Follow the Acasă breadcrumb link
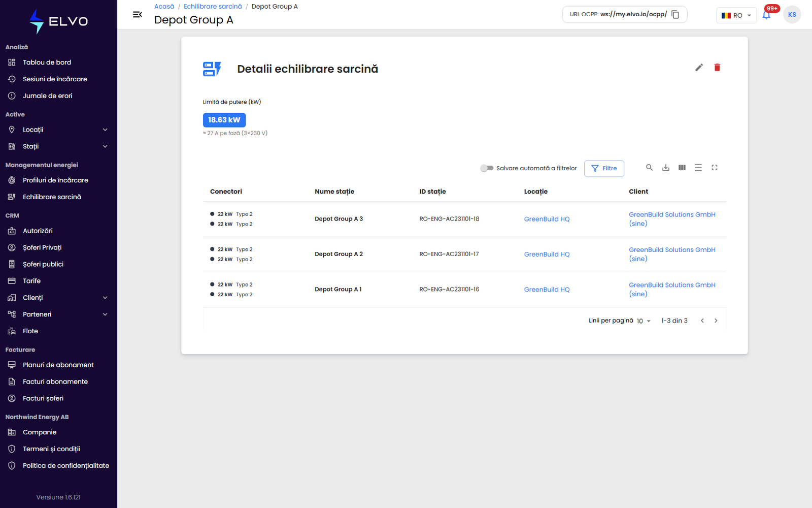The height and width of the screenshot is (508, 812). coord(164,7)
